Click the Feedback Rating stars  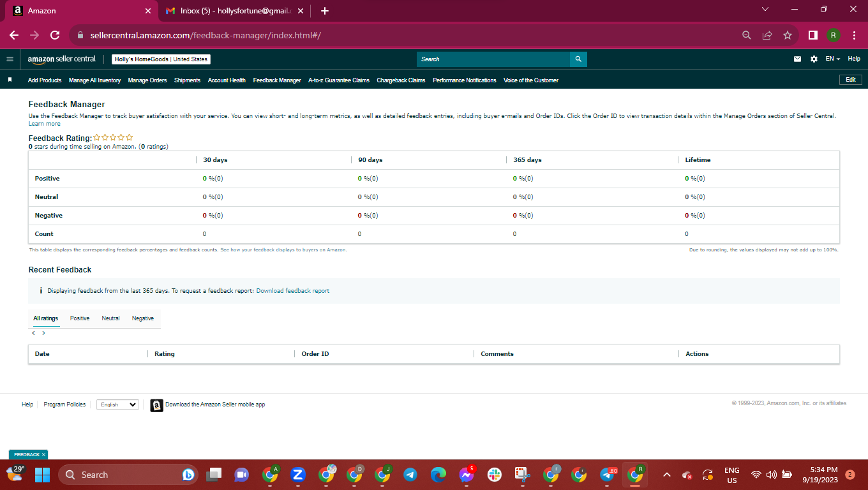click(114, 137)
